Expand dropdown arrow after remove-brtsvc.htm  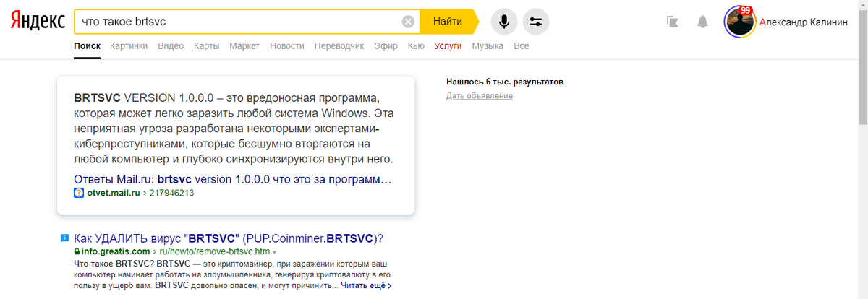coord(274,252)
